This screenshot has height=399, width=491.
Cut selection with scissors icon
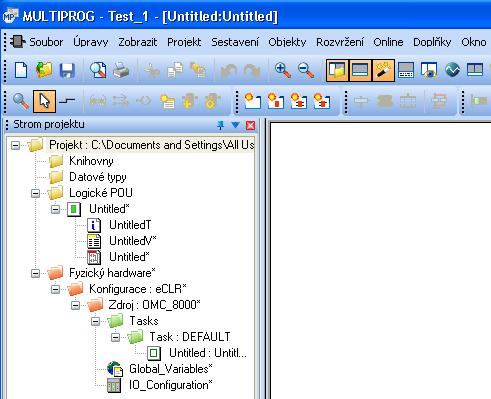click(152, 70)
